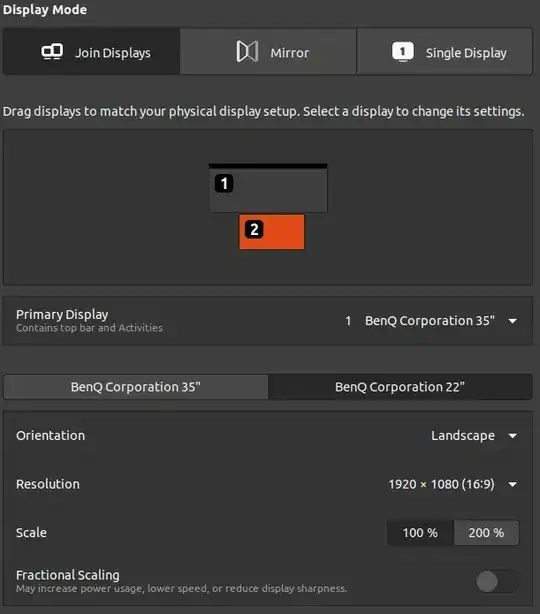Click the black top bar on display 1
This screenshot has width=540, height=614.
coord(268,166)
